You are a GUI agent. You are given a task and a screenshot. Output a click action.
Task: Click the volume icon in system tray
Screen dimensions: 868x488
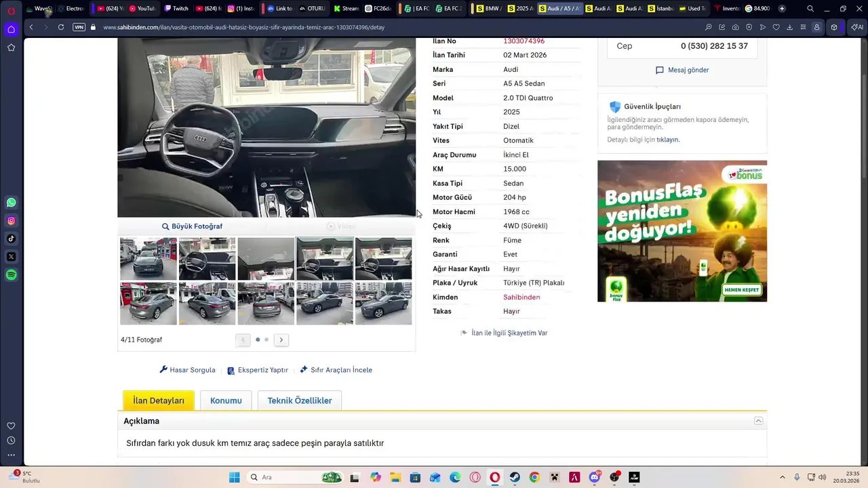tap(823, 477)
